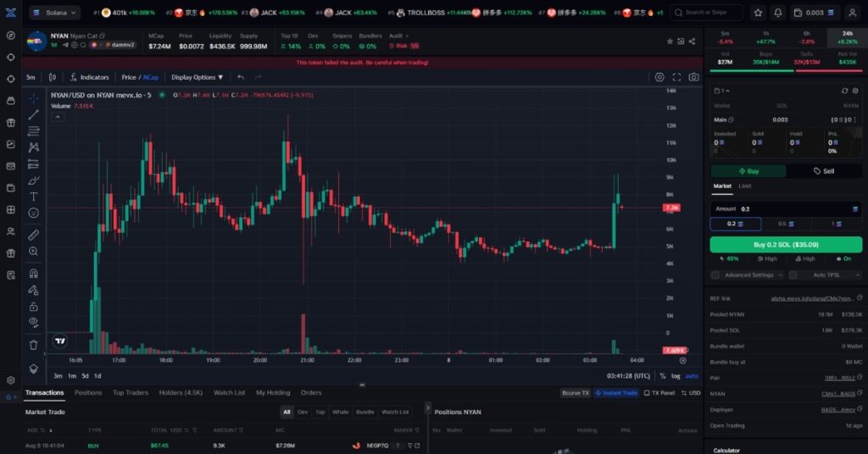The height and width of the screenshot is (454, 868).
Task: Share the NYAN token page
Action: click(692, 42)
